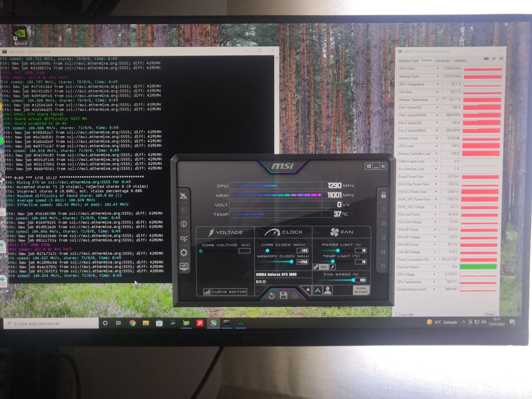Toggle the power/temp limit link button

click(316, 267)
